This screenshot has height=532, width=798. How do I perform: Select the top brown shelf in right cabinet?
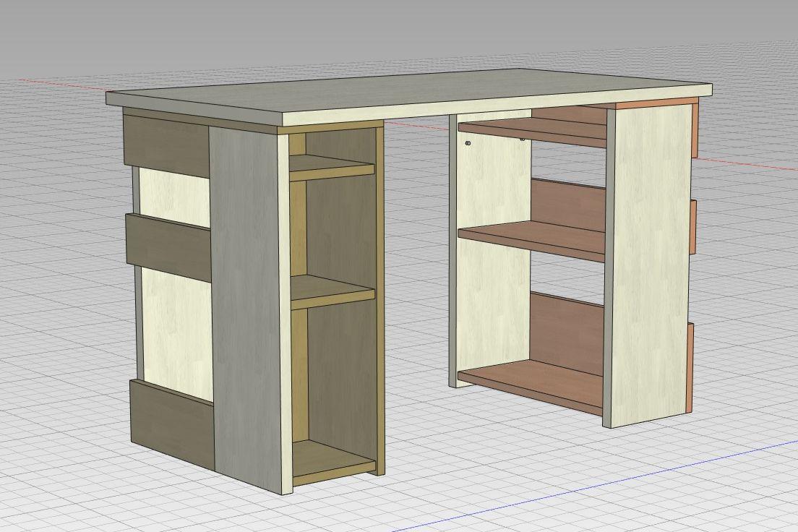(532, 132)
